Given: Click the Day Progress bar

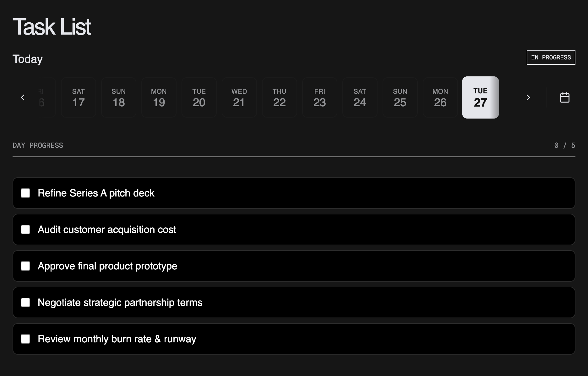Looking at the screenshot, I should [x=294, y=155].
